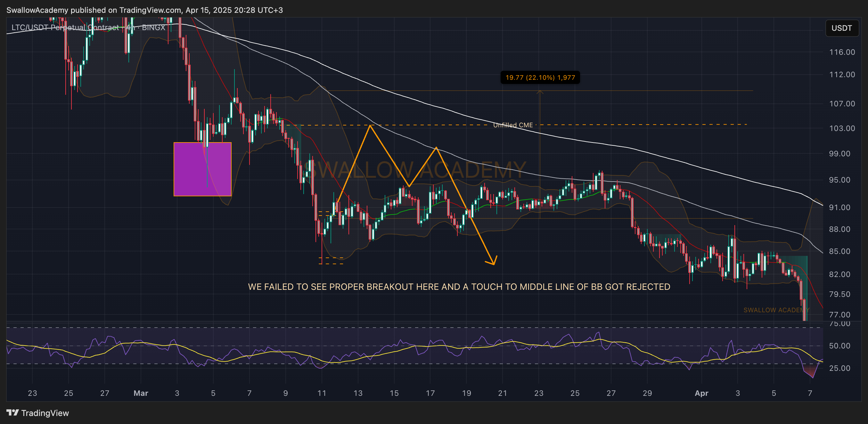Click the price label 107.00
868x424 pixels.
click(842, 103)
